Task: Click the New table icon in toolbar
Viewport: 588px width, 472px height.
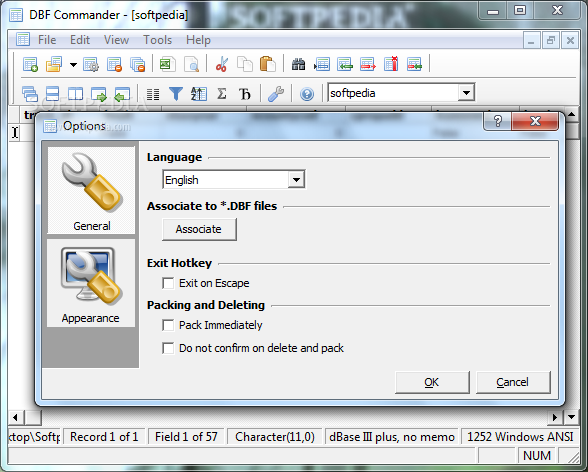Action: click(x=30, y=64)
